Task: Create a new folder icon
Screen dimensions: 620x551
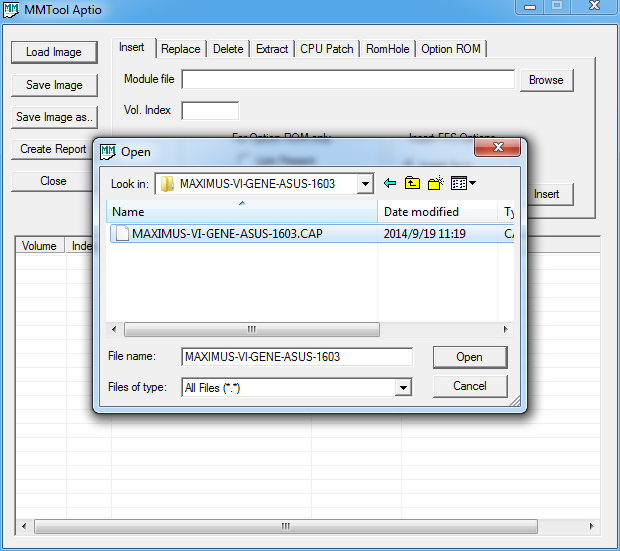Action: 436,183
